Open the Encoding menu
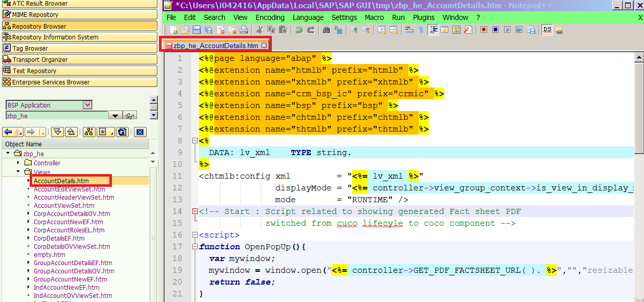This screenshot has width=644, height=302. tap(270, 17)
